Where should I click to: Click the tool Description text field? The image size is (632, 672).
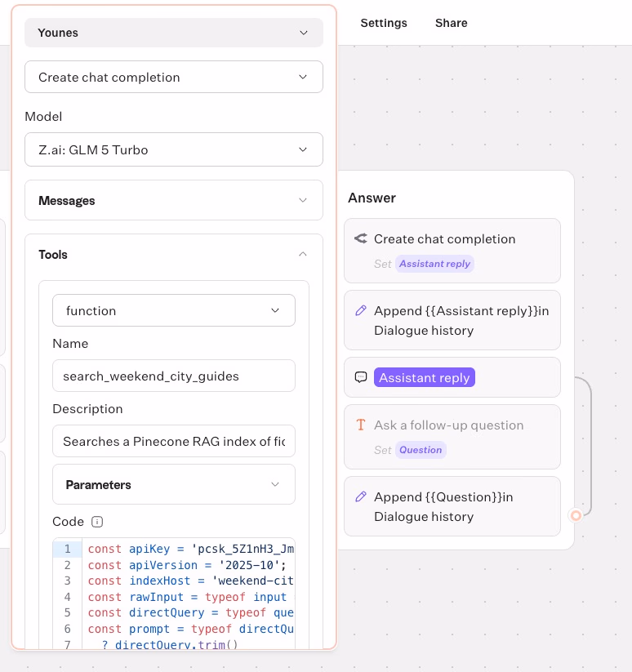(x=174, y=442)
